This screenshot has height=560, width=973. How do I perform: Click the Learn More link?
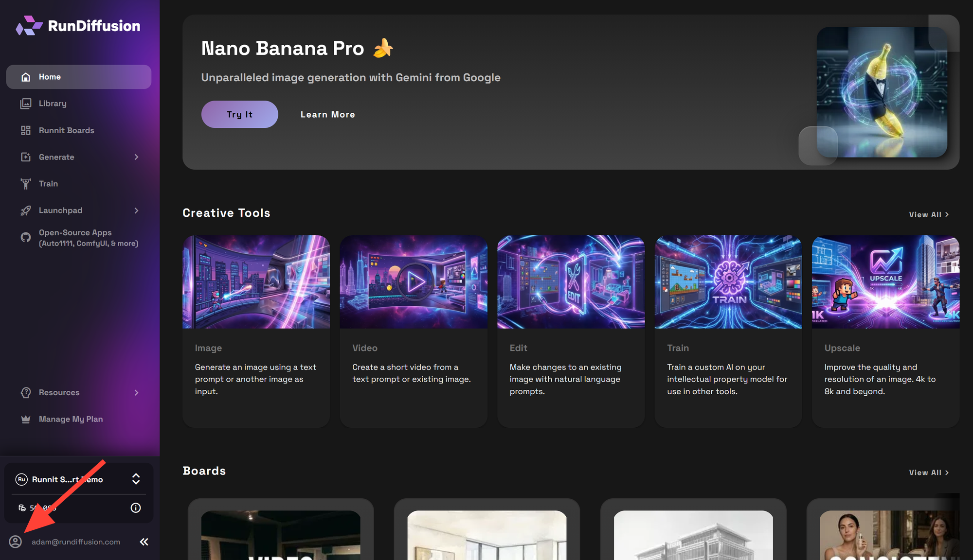pyautogui.click(x=327, y=115)
